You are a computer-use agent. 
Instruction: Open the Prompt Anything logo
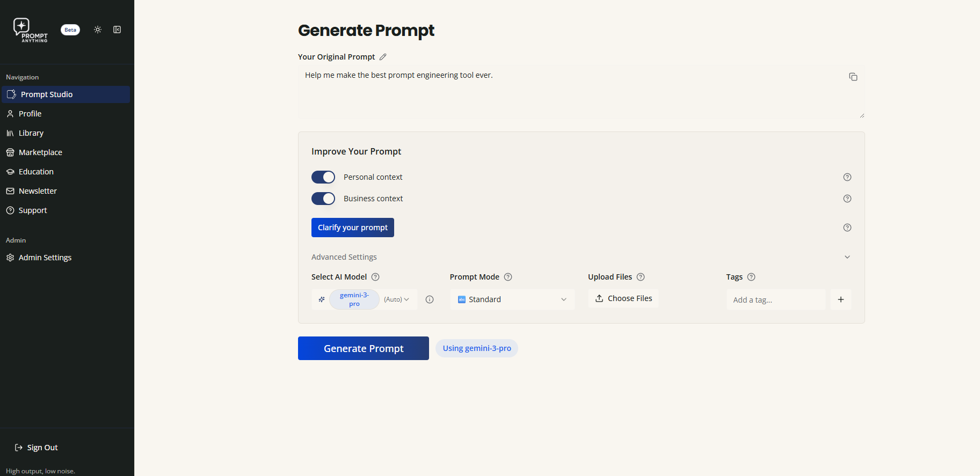(31, 30)
